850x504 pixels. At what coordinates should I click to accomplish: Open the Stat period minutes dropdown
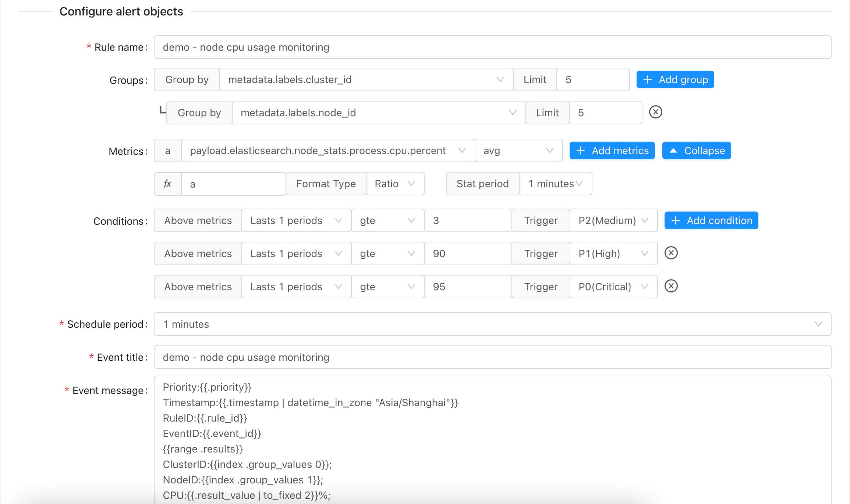pos(555,184)
